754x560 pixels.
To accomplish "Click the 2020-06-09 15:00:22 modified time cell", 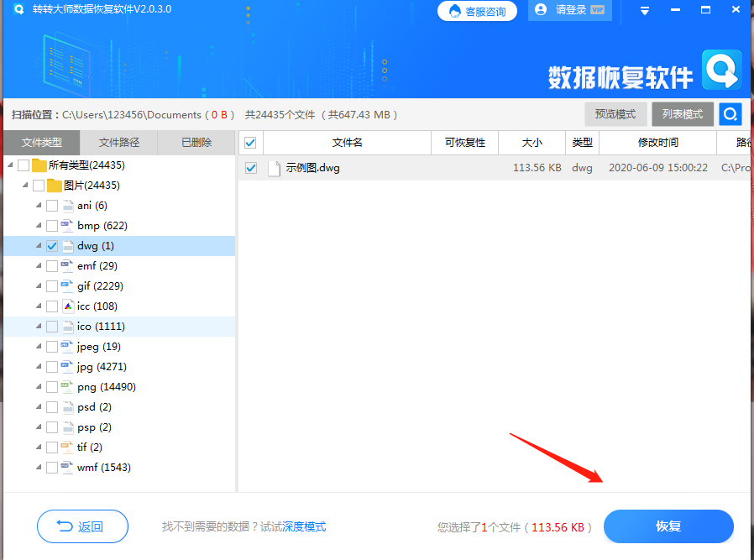I will click(658, 168).
